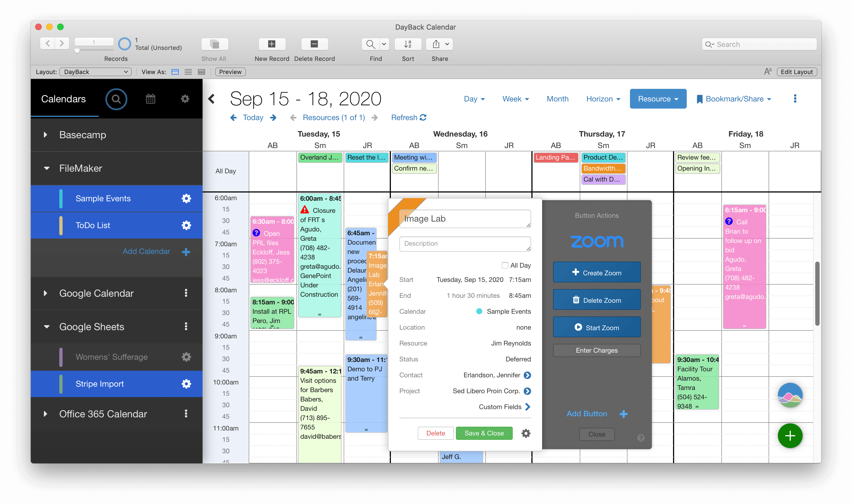Viewport: 852px width, 504px height.
Task: Add a new event with the green plus button
Action: (x=790, y=436)
